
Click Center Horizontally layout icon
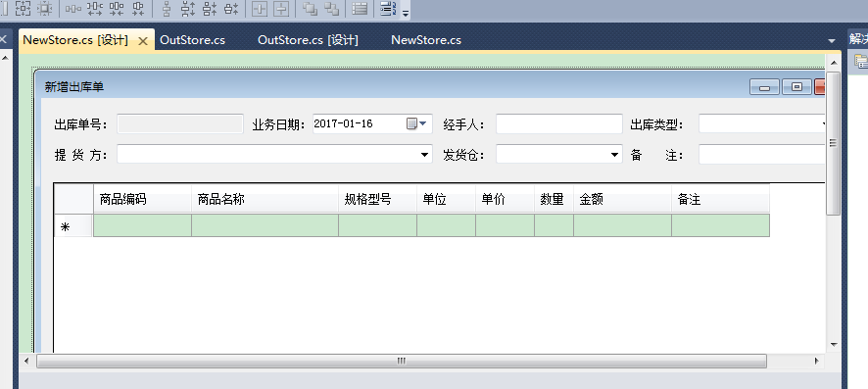tap(261, 8)
